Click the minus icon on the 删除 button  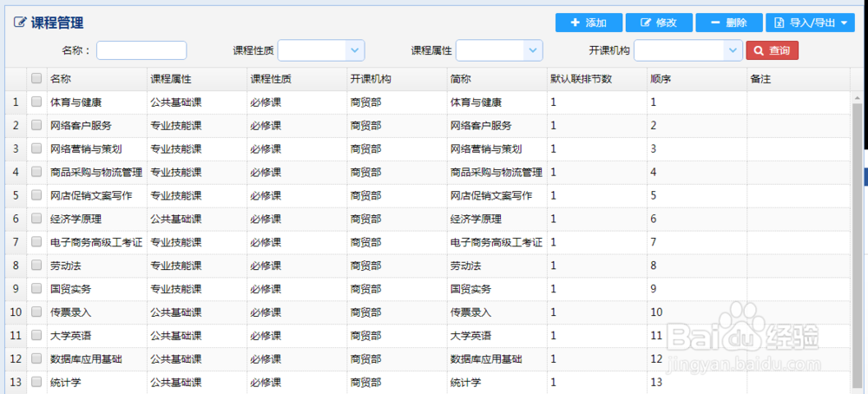tap(715, 23)
